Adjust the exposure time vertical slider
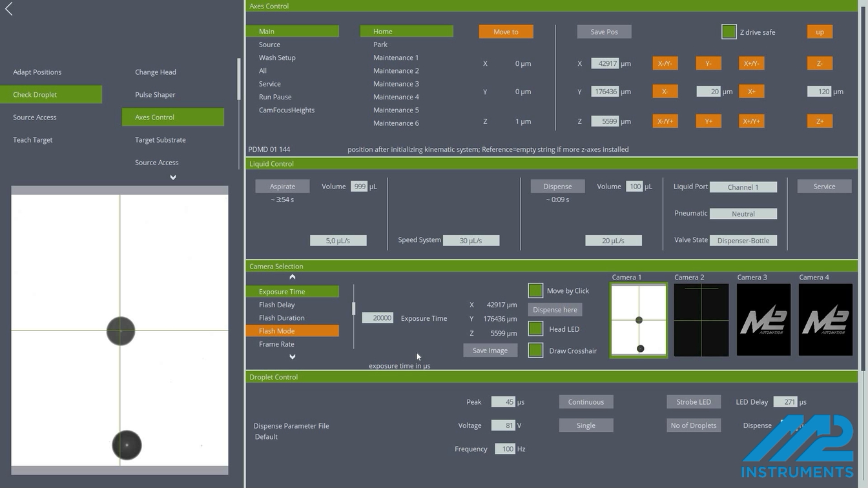The width and height of the screenshot is (868, 488). [353, 309]
